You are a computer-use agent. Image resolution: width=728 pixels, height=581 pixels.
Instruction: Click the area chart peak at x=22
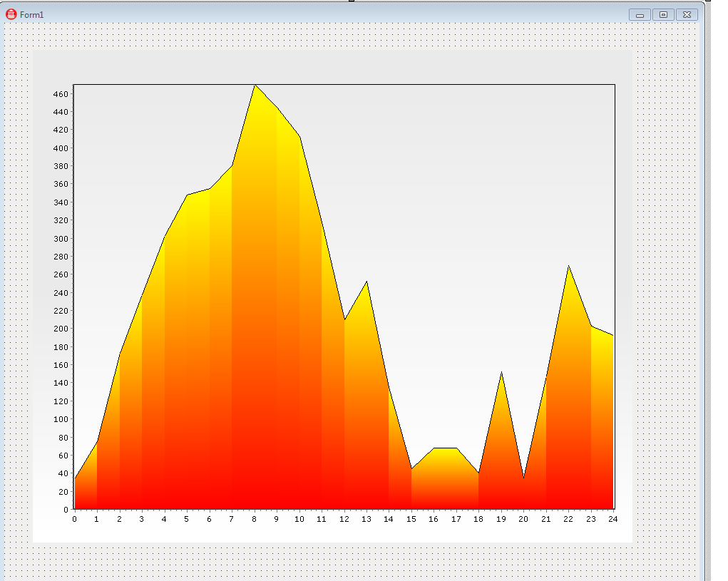pos(568,267)
